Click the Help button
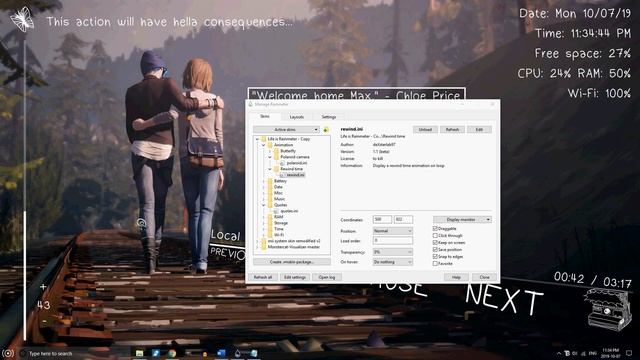The image size is (640, 360). (x=456, y=277)
